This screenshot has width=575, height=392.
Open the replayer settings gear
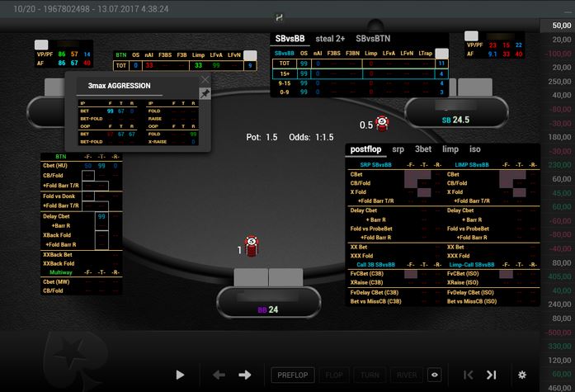click(x=521, y=375)
